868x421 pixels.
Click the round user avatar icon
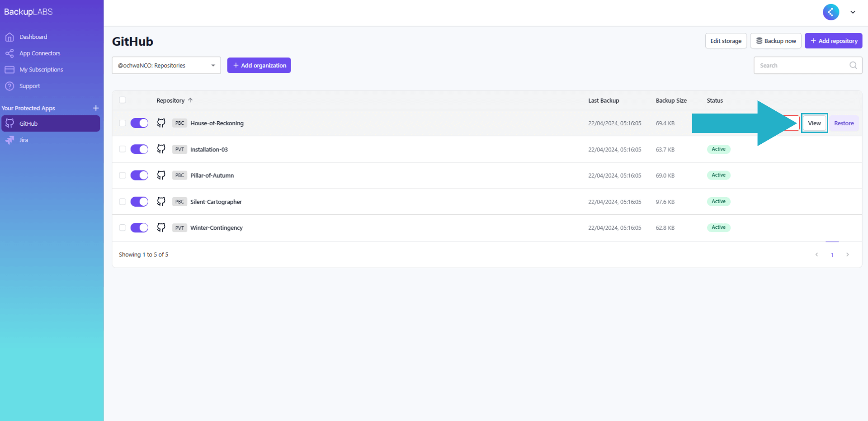pos(831,12)
